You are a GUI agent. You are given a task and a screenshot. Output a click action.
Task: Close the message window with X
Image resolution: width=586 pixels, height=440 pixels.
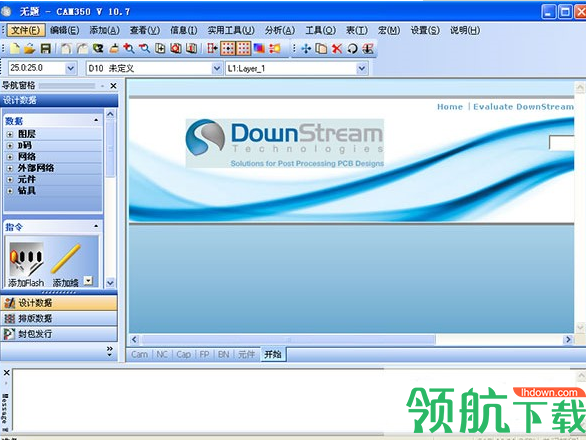pos(7,373)
